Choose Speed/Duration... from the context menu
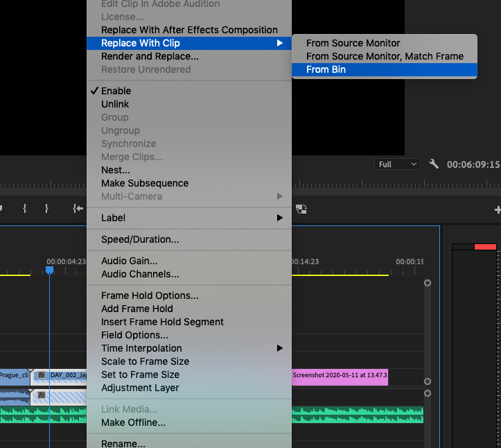The height and width of the screenshot is (448, 501). 140,239
